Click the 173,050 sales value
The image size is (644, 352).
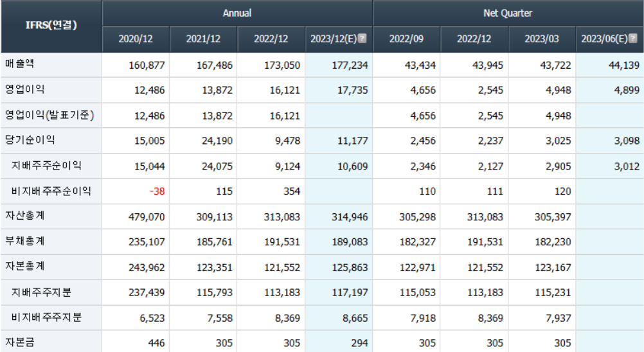(x=282, y=66)
